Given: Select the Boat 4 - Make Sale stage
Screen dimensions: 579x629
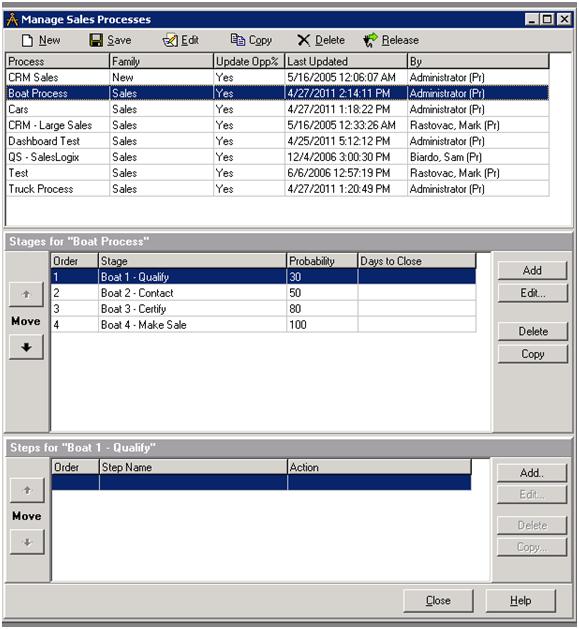Looking at the screenshot, I should pos(263,325).
